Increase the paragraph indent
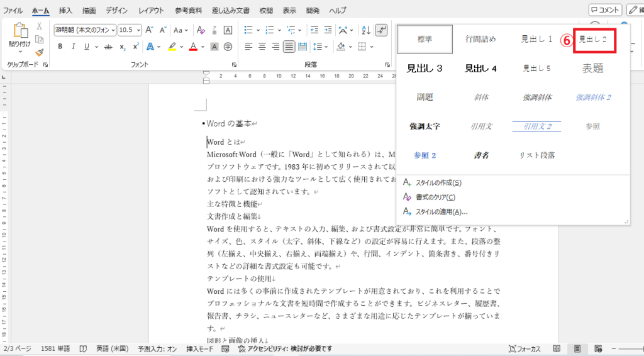644x356 pixels. coord(328,30)
